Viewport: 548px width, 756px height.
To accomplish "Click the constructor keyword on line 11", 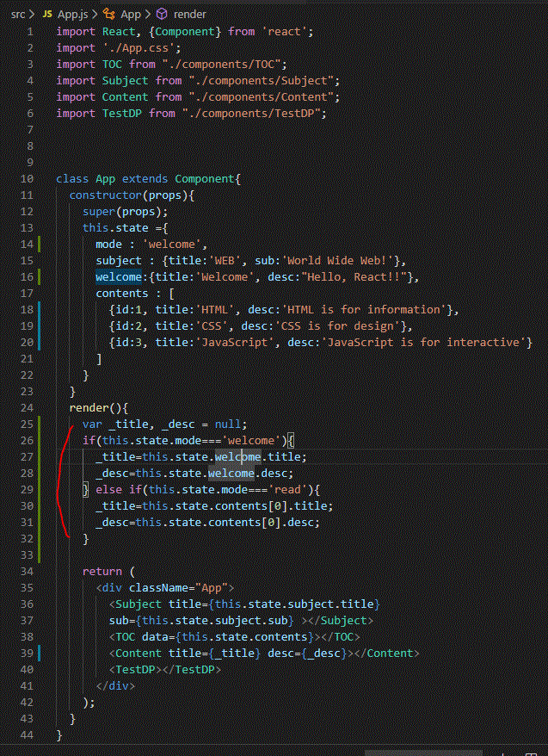I will point(106,195).
